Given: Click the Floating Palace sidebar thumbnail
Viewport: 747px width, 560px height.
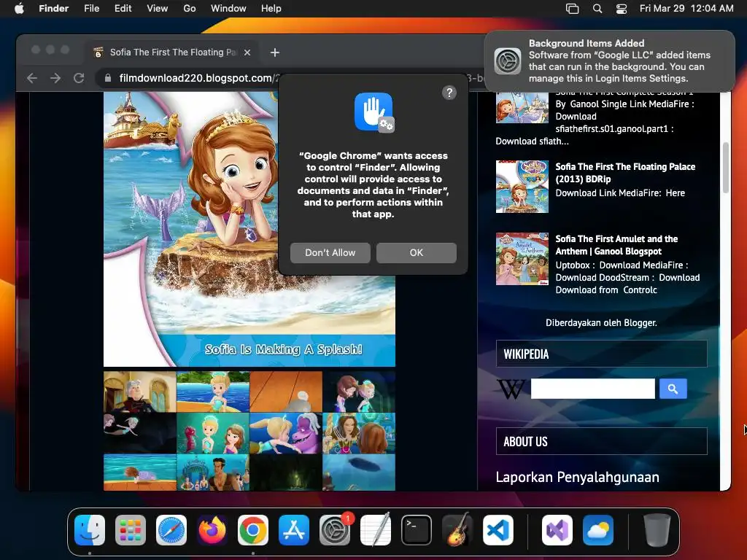Looking at the screenshot, I should [x=522, y=187].
